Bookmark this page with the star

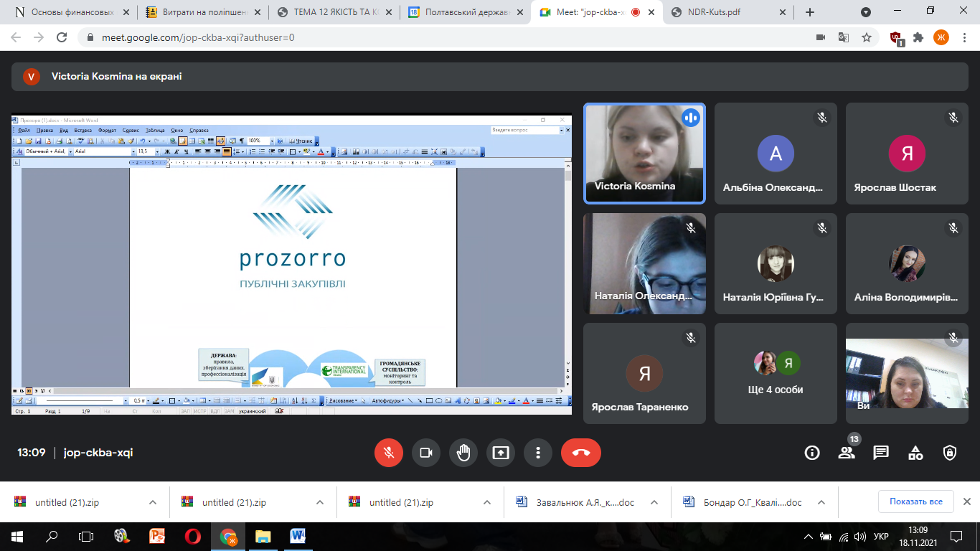(x=867, y=37)
